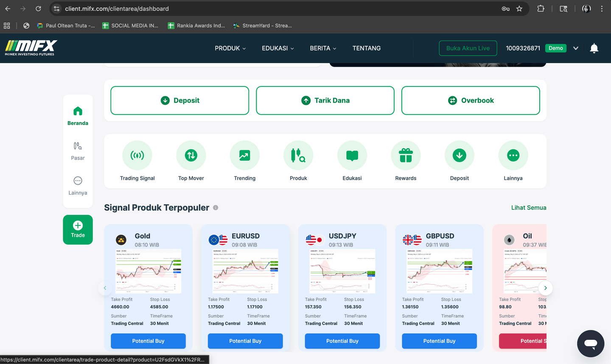The height and width of the screenshot is (364, 611).
Task: Open the browser extensions icon
Action: (541, 8)
